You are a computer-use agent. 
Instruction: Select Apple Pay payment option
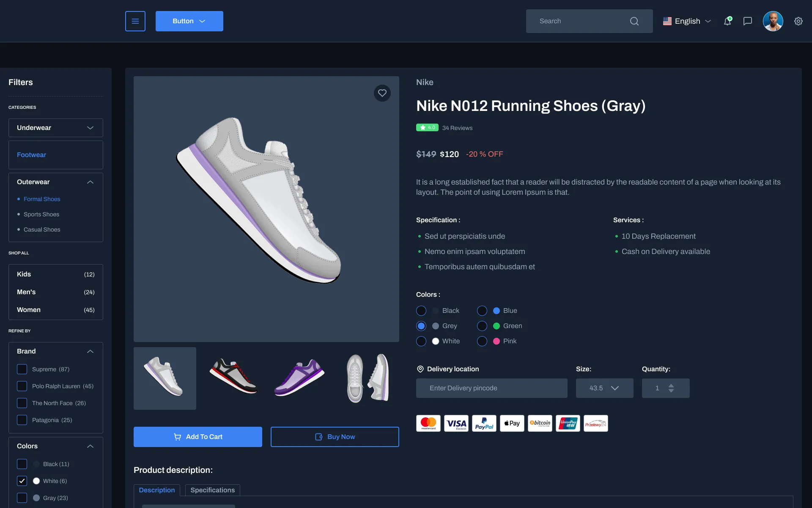[512, 423]
